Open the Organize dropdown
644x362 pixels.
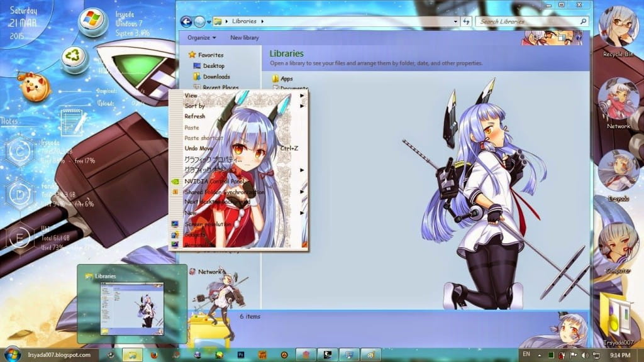(201, 37)
